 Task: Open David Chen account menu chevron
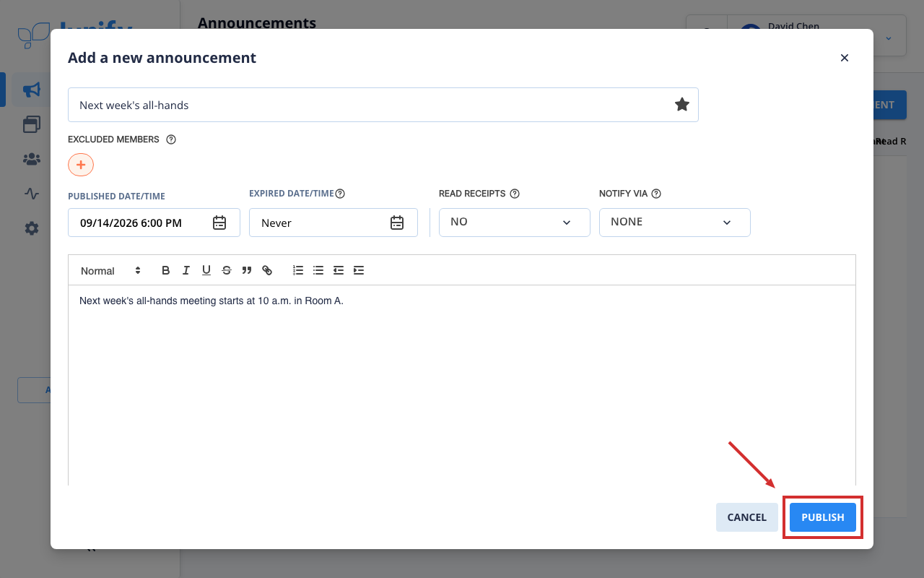point(888,38)
